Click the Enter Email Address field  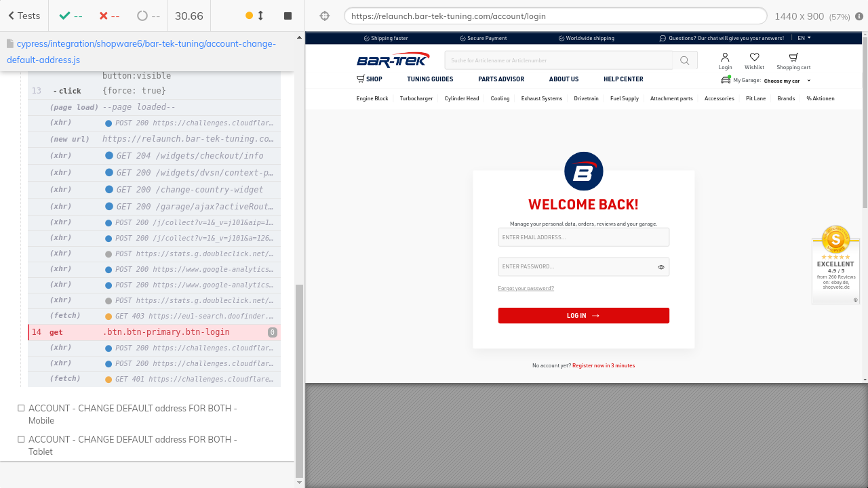[x=583, y=237]
